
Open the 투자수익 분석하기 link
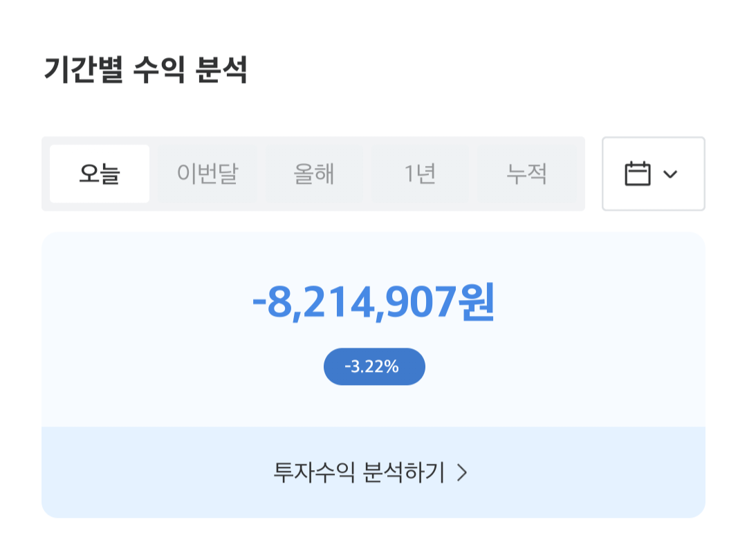tap(360, 472)
